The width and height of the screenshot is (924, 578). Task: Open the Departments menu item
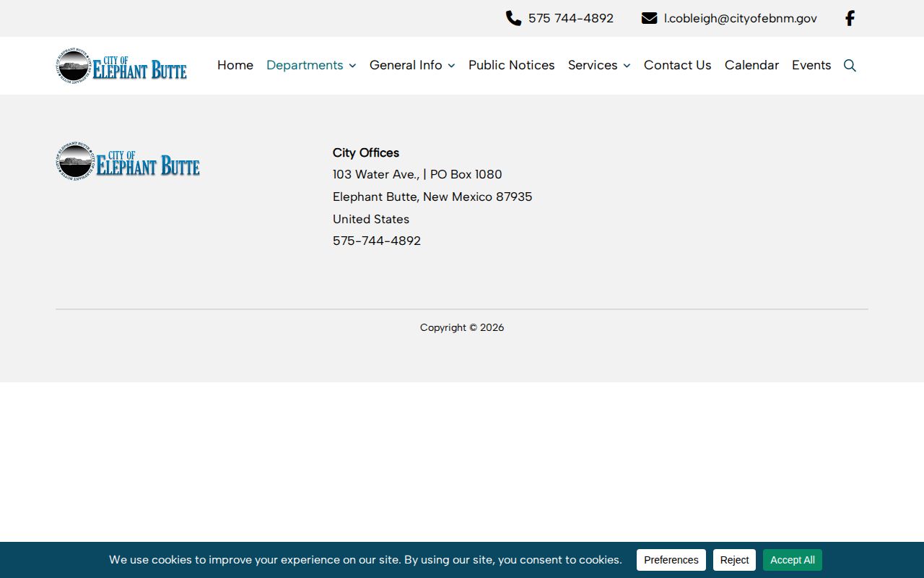[305, 65]
